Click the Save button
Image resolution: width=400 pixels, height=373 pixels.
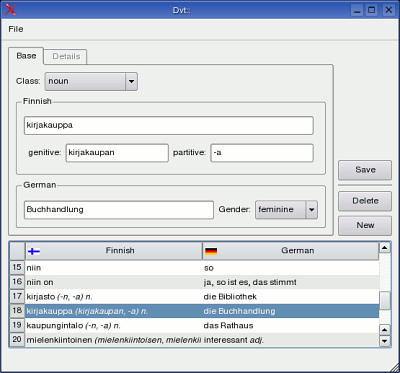[365, 170]
